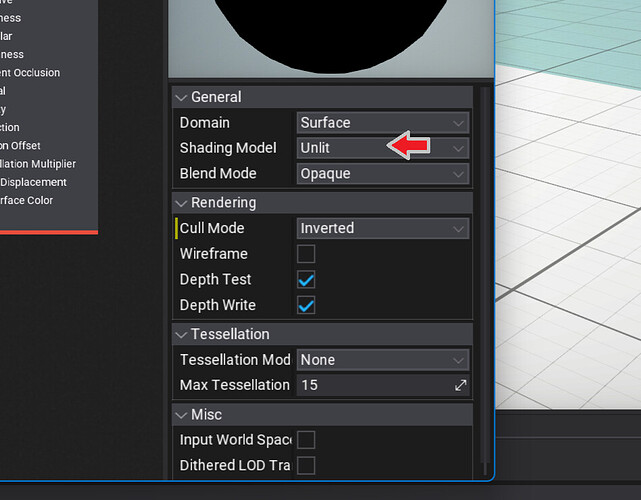Click the World Displacement entry on material node
The image size is (641, 500).
(x=33, y=182)
